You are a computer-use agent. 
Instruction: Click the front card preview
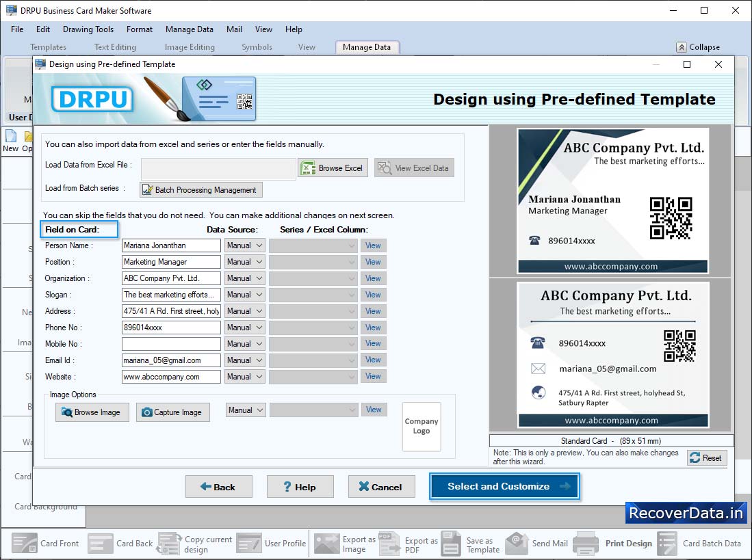coord(612,201)
